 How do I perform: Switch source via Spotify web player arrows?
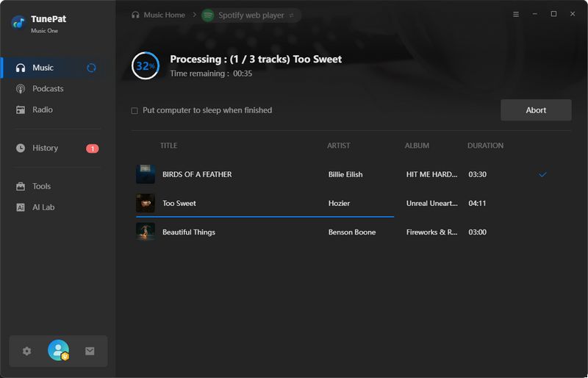coord(291,15)
